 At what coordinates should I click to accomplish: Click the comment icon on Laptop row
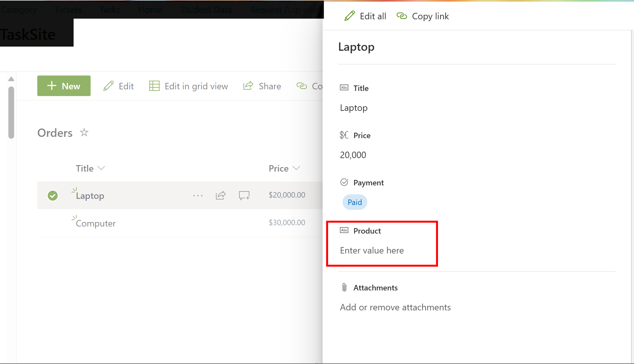(243, 195)
